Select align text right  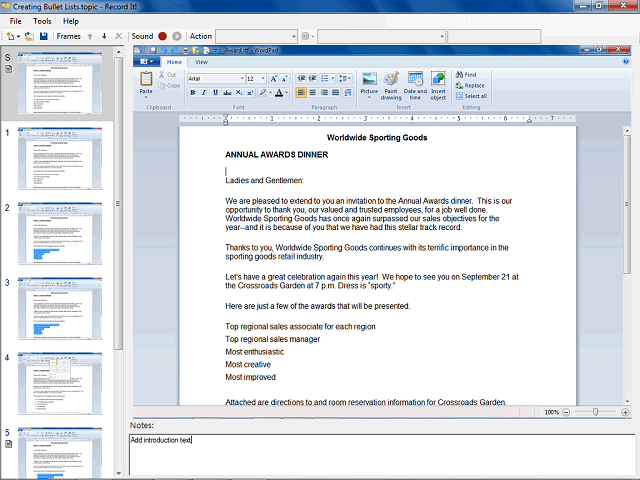coord(324,93)
